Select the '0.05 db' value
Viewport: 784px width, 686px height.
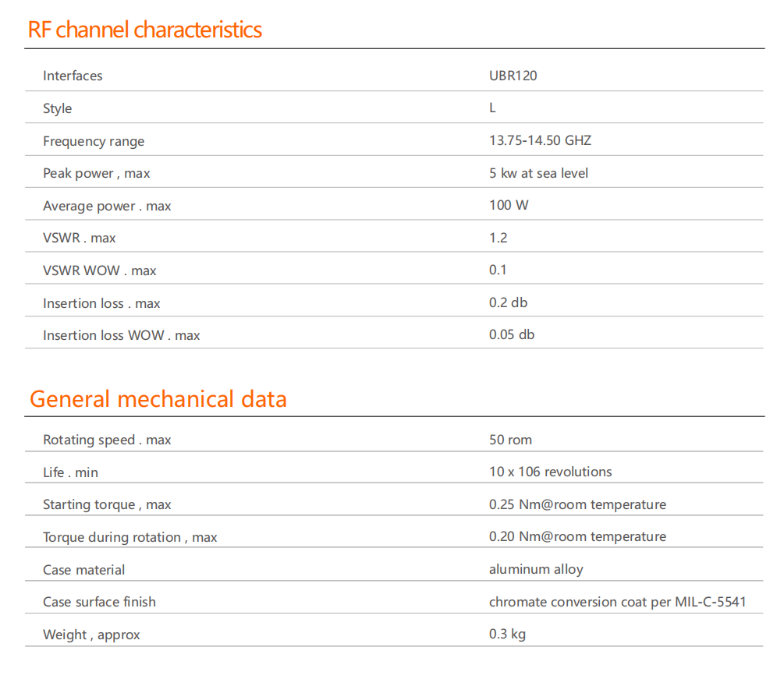click(x=512, y=334)
